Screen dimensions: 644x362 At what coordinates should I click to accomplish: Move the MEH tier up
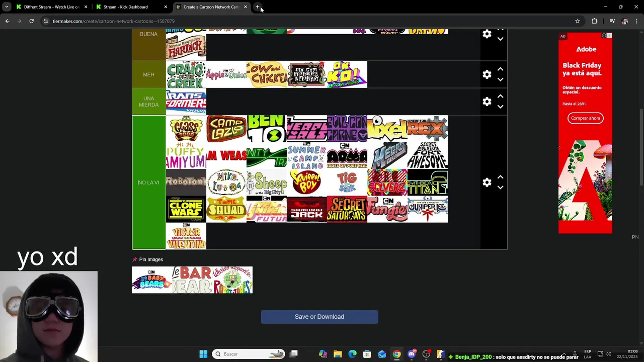pos(500,69)
